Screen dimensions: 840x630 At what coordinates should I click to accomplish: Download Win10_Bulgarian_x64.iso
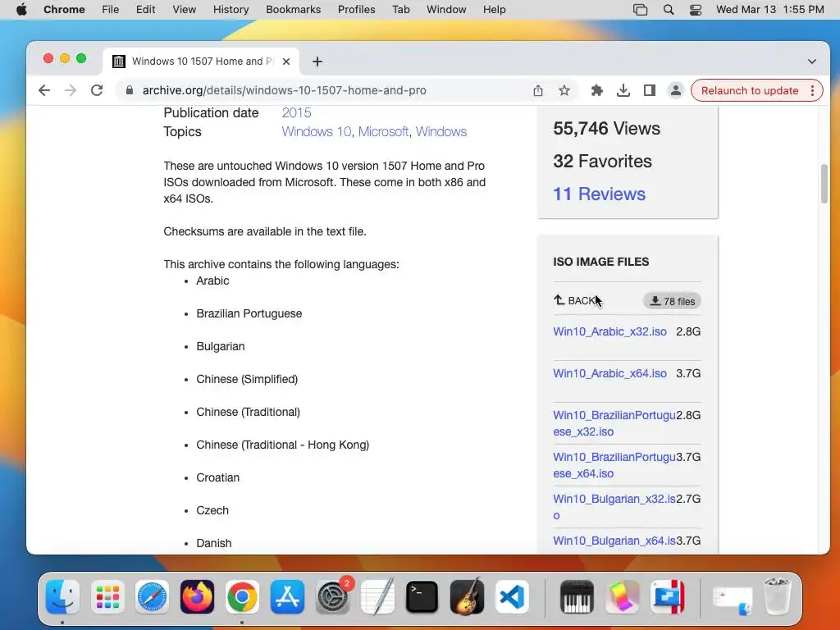point(614,541)
